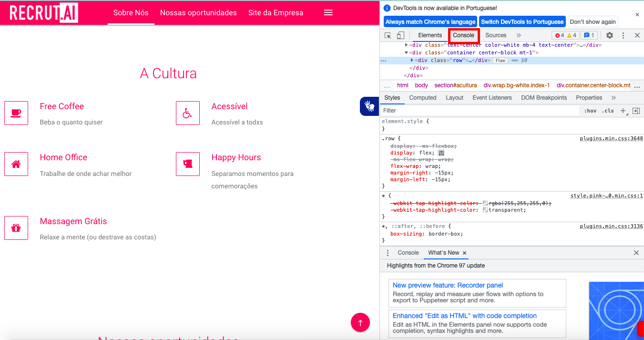Open the plugins.min.css:3648 source link

(611, 138)
